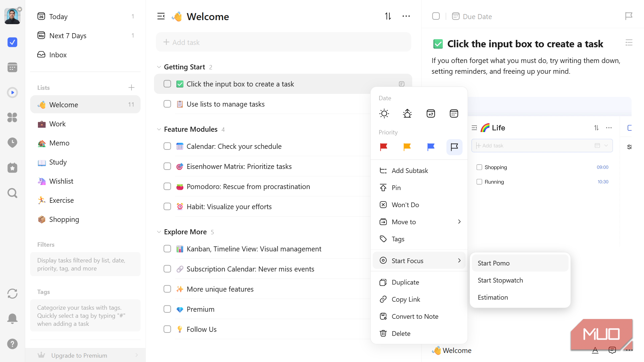The image size is (644, 362).
Task: Open the Habit clock icon in rail
Action: pyautogui.click(x=12, y=143)
